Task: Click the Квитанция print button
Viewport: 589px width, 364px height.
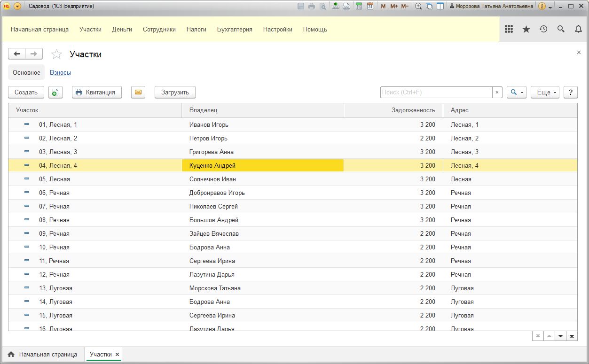Action: 96,92
